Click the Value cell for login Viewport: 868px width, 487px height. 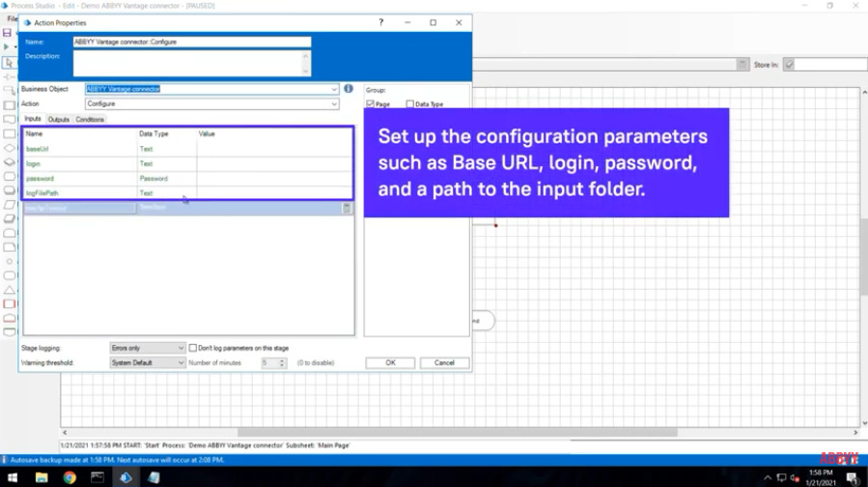pyautogui.click(x=275, y=164)
